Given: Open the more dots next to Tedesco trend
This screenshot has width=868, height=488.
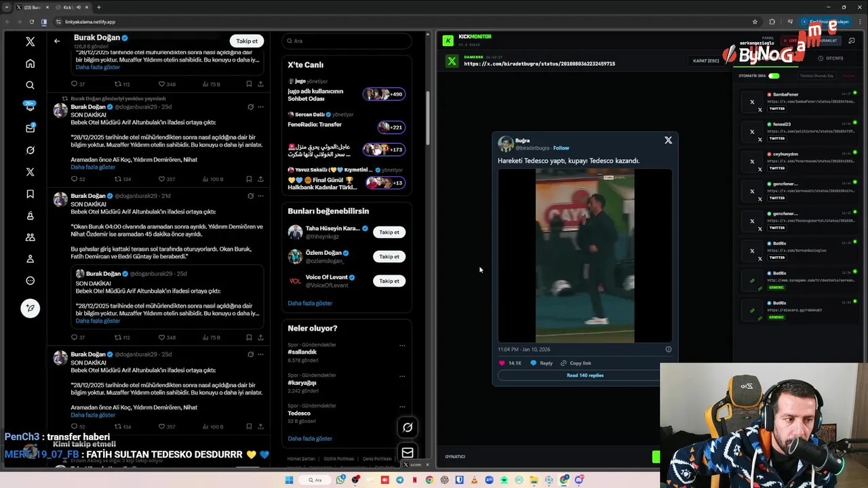Looking at the screenshot, I should point(402,407).
